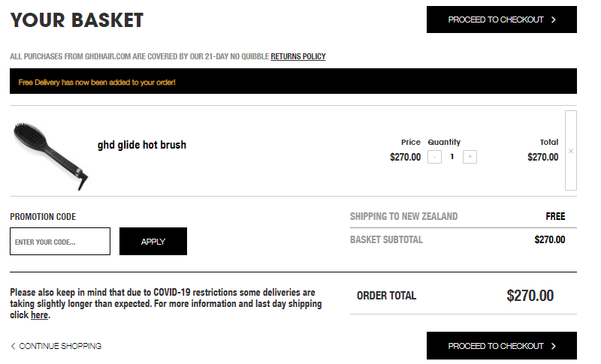Image resolution: width=601 pixels, height=364 pixels.
Task: Increase quantity with the plus icon
Action: coord(470,157)
